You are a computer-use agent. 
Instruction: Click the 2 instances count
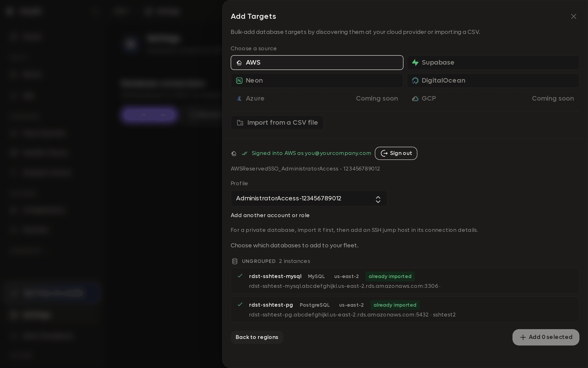[x=295, y=261]
